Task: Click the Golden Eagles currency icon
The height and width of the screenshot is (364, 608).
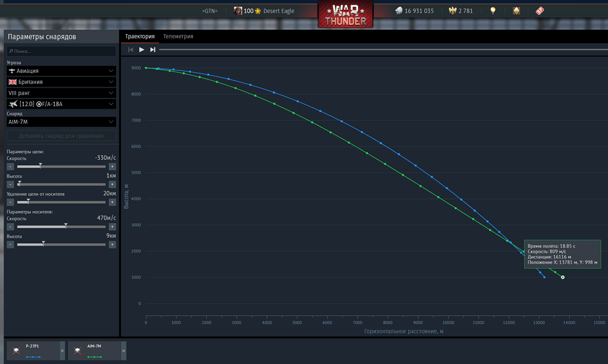Action: click(452, 11)
